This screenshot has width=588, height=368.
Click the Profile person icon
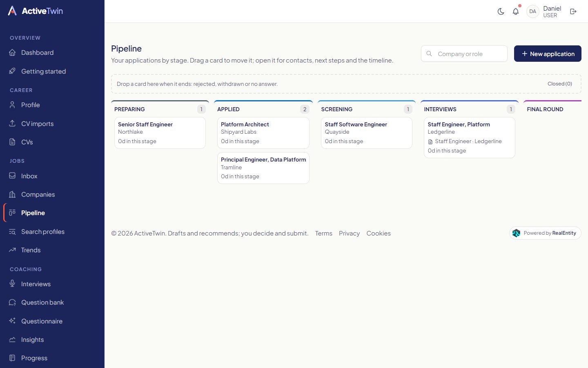click(x=12, y=105)
